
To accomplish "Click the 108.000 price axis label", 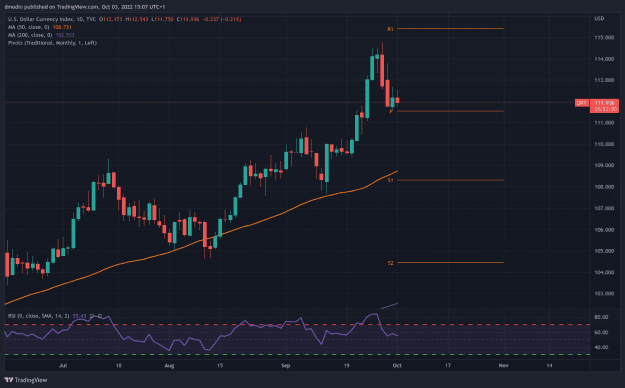I will [604, 187].
